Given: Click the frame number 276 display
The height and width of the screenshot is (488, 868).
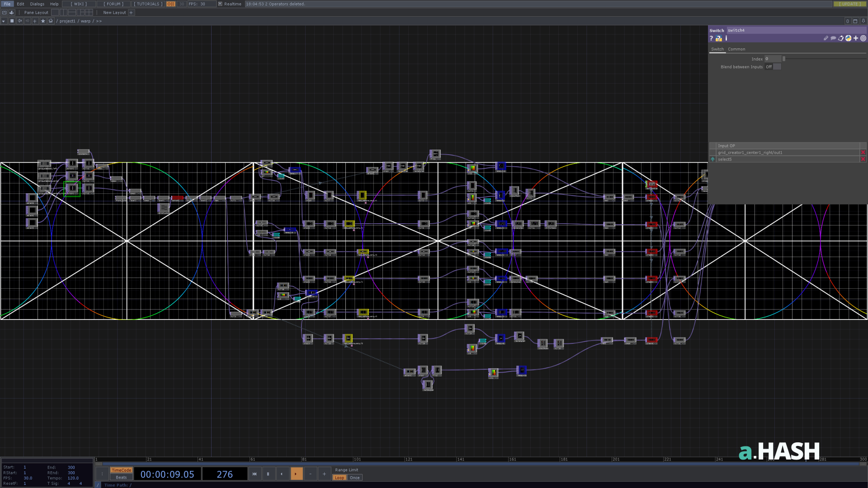Looking at the screenshot, I should click(225, 474).
